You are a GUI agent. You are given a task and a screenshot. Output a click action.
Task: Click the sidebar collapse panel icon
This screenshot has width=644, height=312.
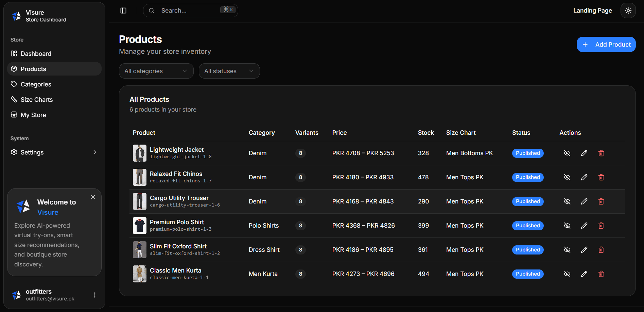(x=123, y=11)
